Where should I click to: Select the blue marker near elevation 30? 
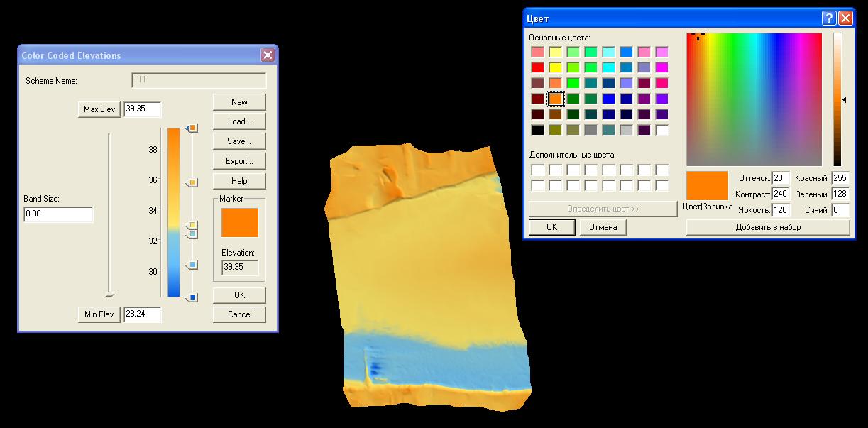point(192,265)
